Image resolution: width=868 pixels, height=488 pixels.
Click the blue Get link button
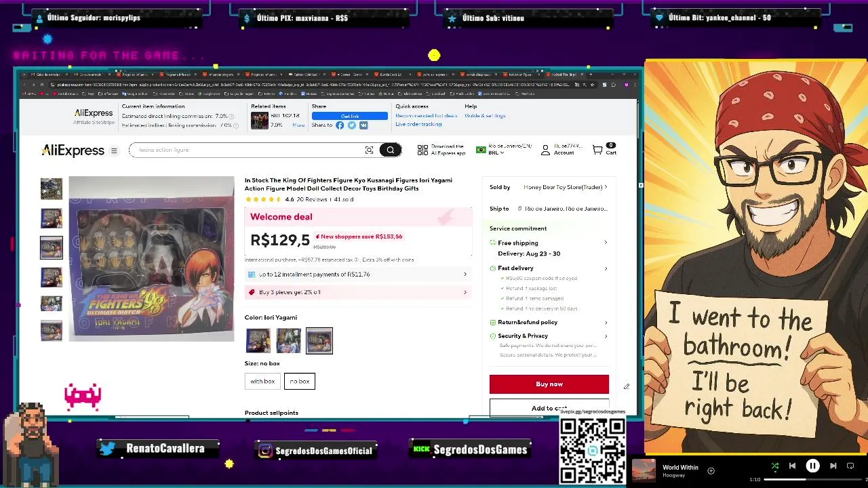(x=350, y=116)
